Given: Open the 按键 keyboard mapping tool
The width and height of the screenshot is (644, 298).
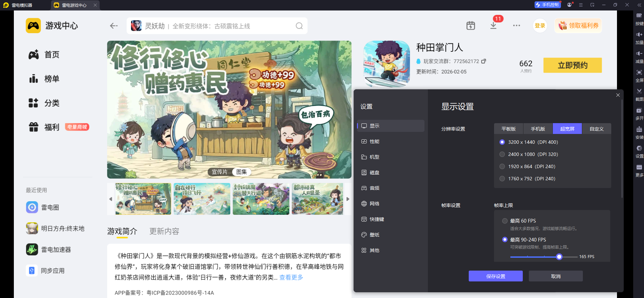Looking at the screenshot, I should [639, 19].
